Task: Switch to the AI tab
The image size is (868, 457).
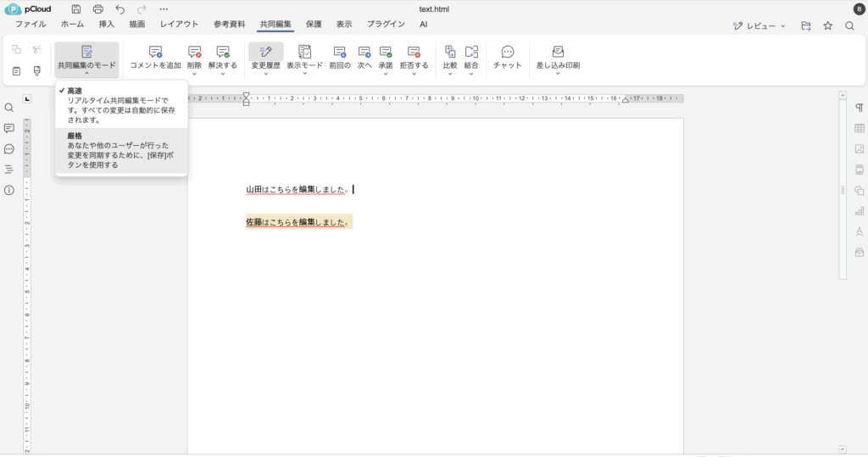Action: [424, 25]
